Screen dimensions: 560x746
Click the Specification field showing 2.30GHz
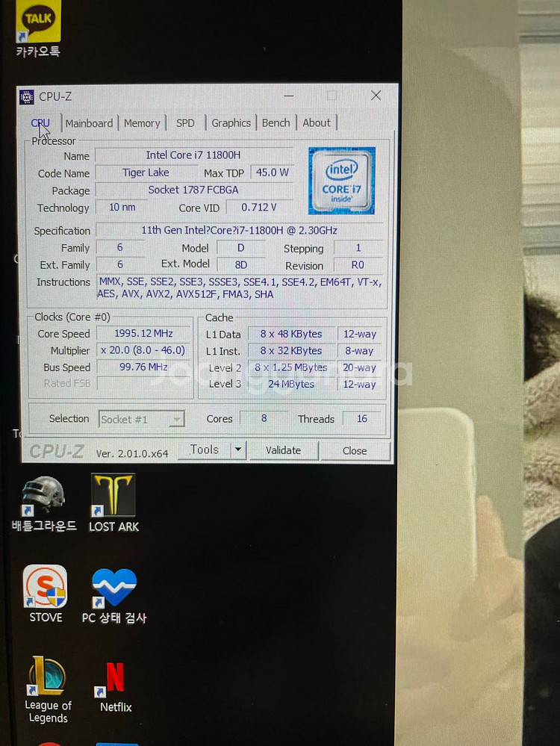(240, 230)
